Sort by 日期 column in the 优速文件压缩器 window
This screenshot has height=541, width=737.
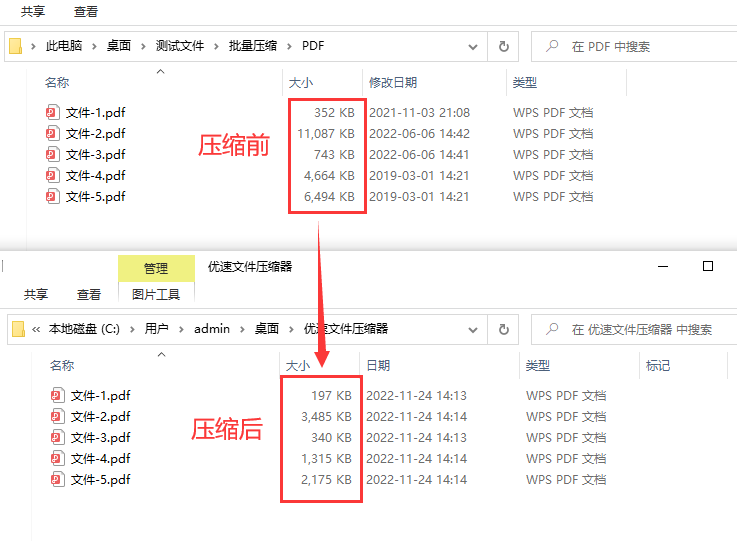tap(378, 365)
